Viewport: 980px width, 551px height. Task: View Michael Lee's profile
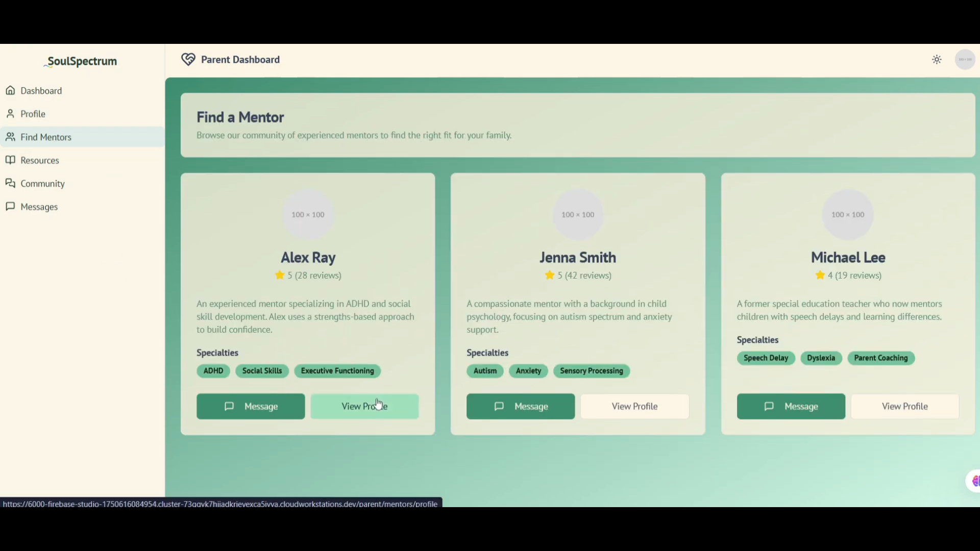click(904, 407)
